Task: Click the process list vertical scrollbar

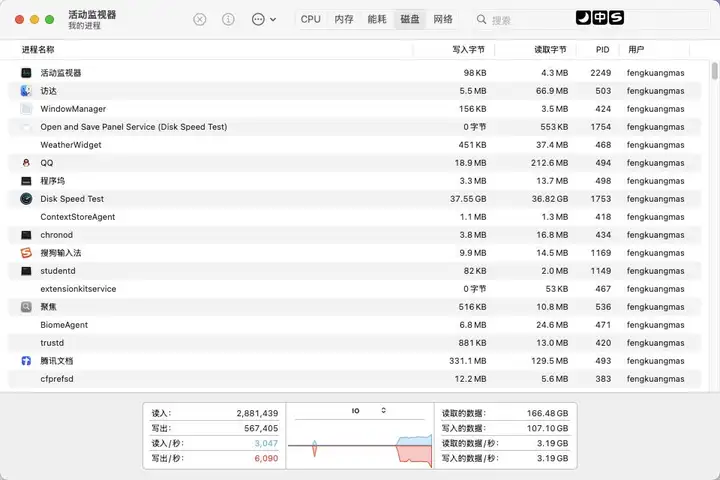Action: 714,71
